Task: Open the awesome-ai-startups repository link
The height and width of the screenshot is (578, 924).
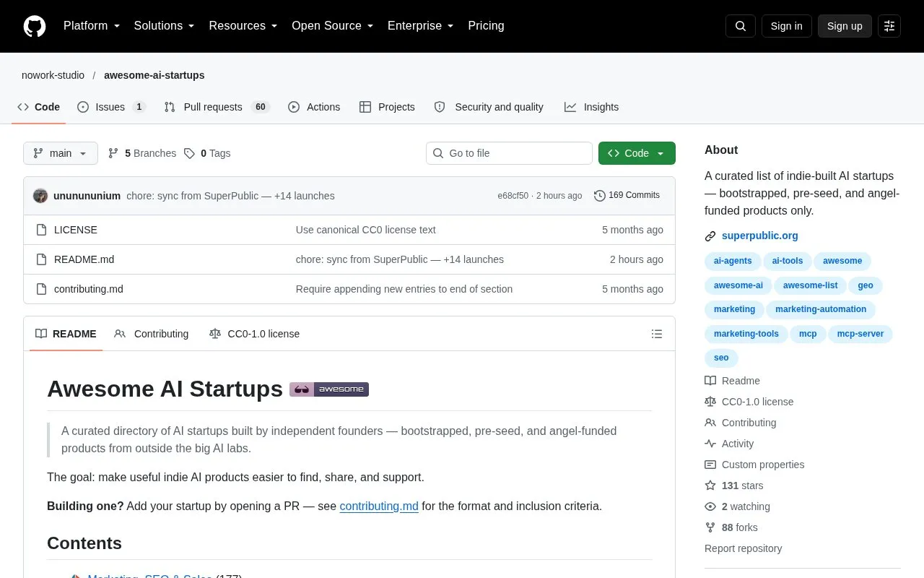Action: (x=154, y=75)
